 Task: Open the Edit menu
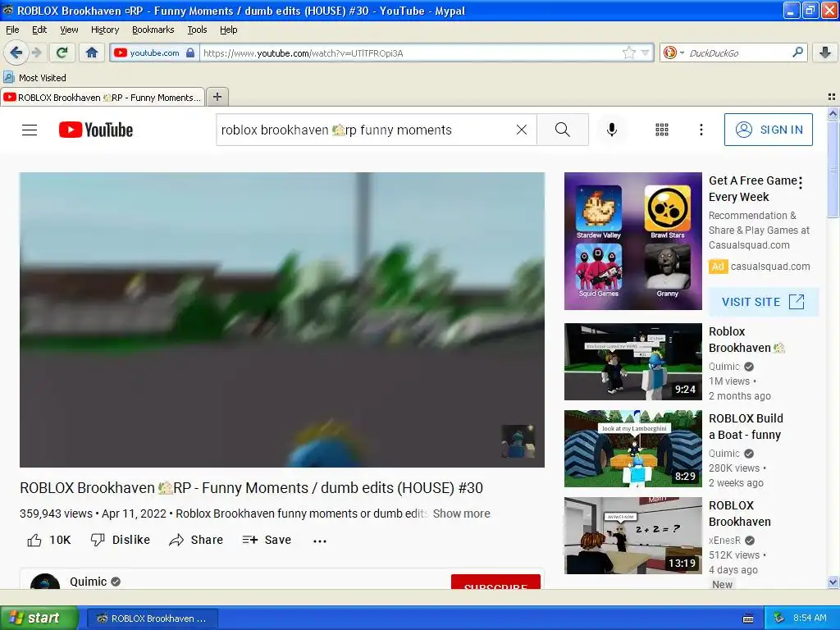39,30
